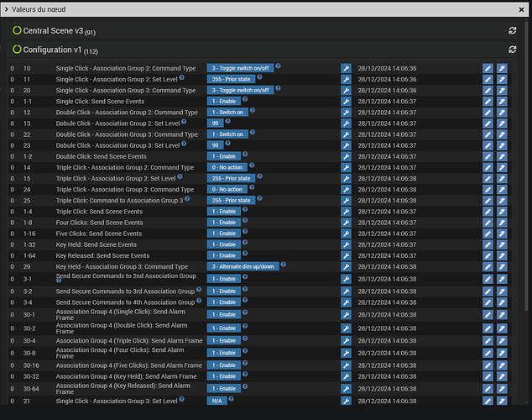Refresh the Configuration v1 section
This screenshot has width=532, height=420.
[x=512, y=50]
